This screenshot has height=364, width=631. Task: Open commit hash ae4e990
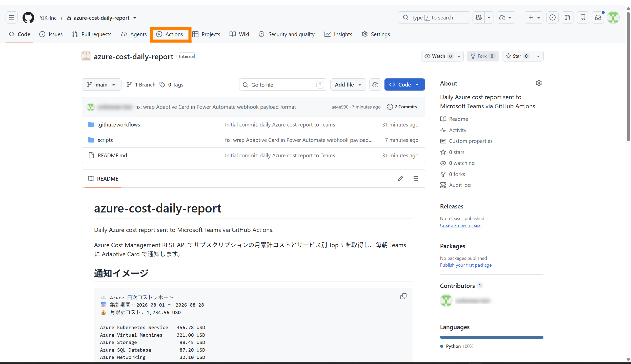[340, 107]
